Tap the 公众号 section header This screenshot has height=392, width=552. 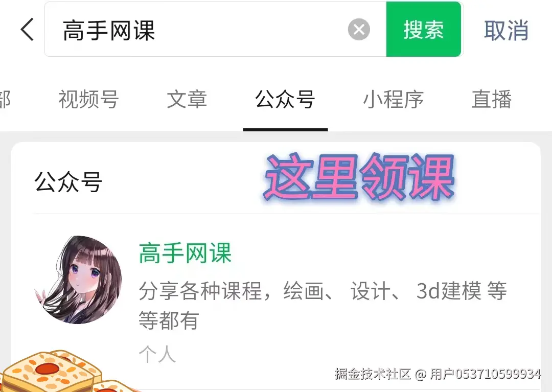[x=68, y=182]
